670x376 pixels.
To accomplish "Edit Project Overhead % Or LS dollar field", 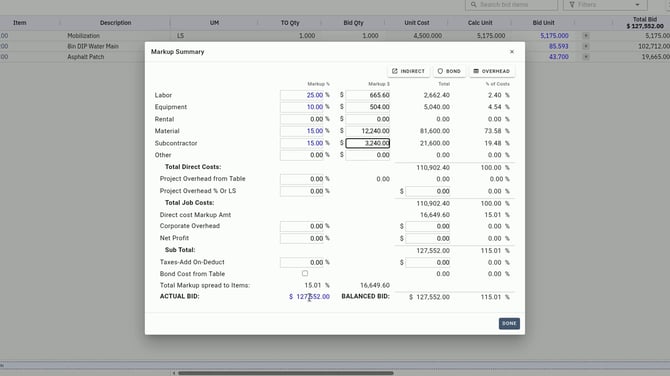I will click(x=428, y=191).
